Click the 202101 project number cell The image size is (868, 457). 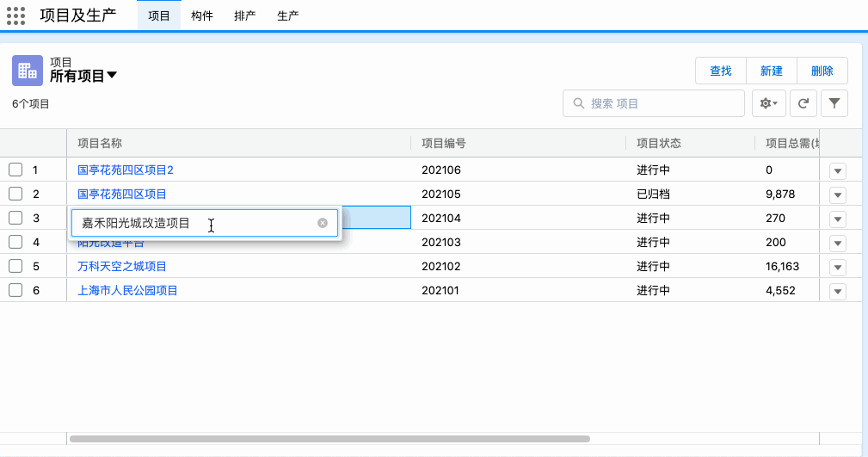click(x=440, y=290)
